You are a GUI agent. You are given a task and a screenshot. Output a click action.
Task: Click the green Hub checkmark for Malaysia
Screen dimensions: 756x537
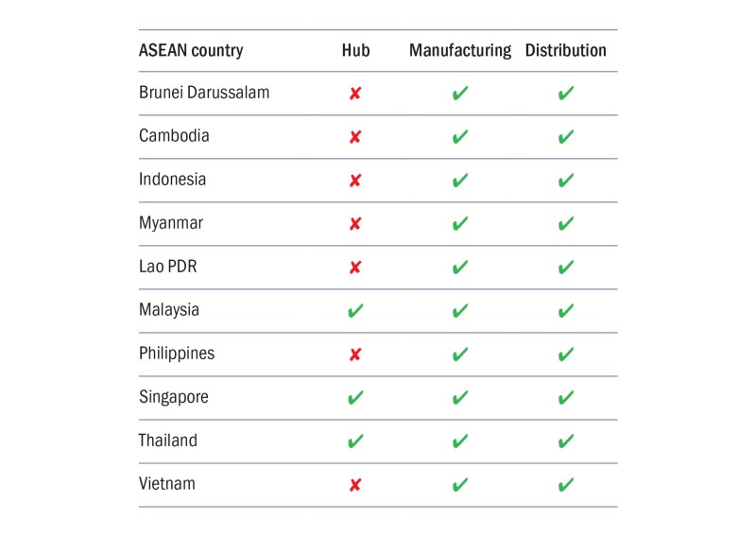point(355,311)
